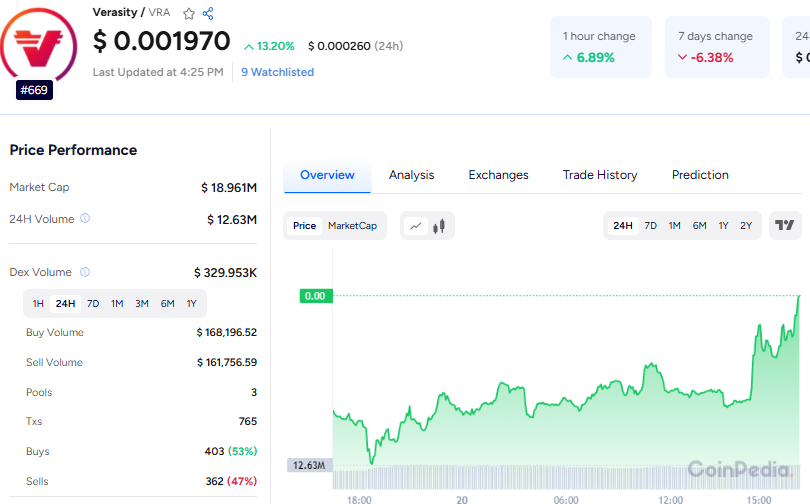
Task: Click the 12.63M volume axis label
Action: pyautogui.click(x=309, y=465)
